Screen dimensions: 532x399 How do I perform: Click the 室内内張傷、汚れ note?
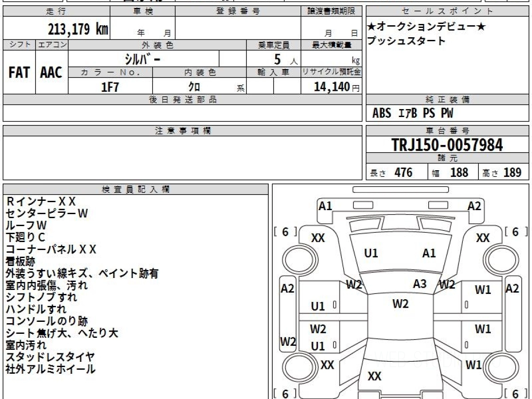point(47,285)
